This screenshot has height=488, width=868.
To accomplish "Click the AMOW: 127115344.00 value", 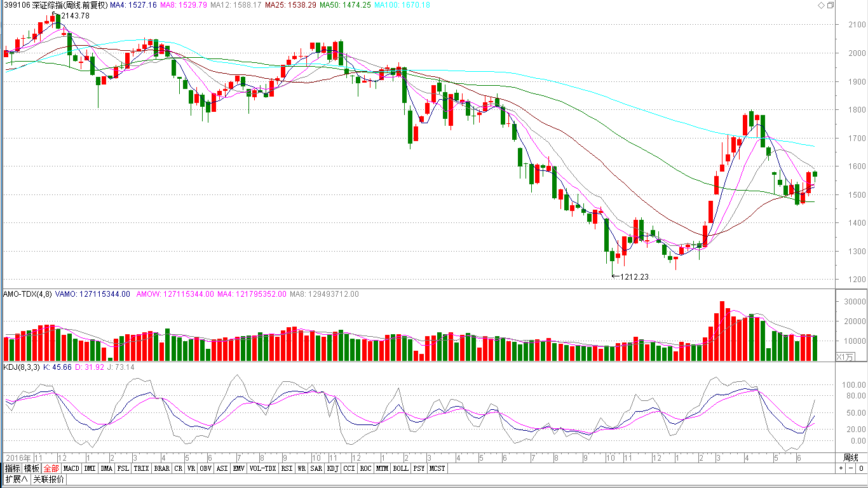I will coord(175,294).
